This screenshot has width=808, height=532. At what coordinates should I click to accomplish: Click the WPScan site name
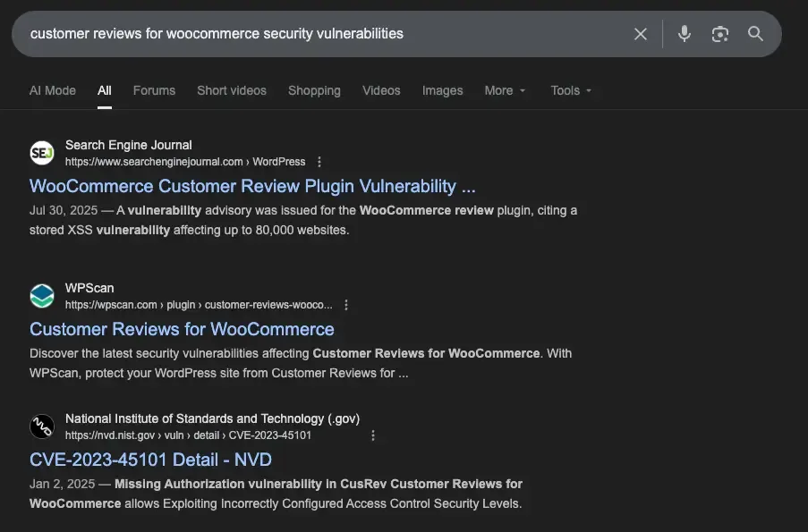(x=89, y=289)
